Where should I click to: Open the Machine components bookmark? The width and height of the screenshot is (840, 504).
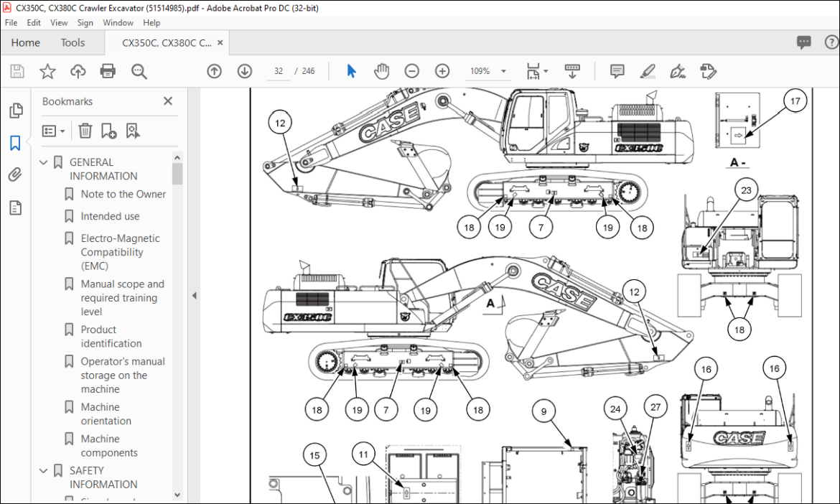(108, 445)
